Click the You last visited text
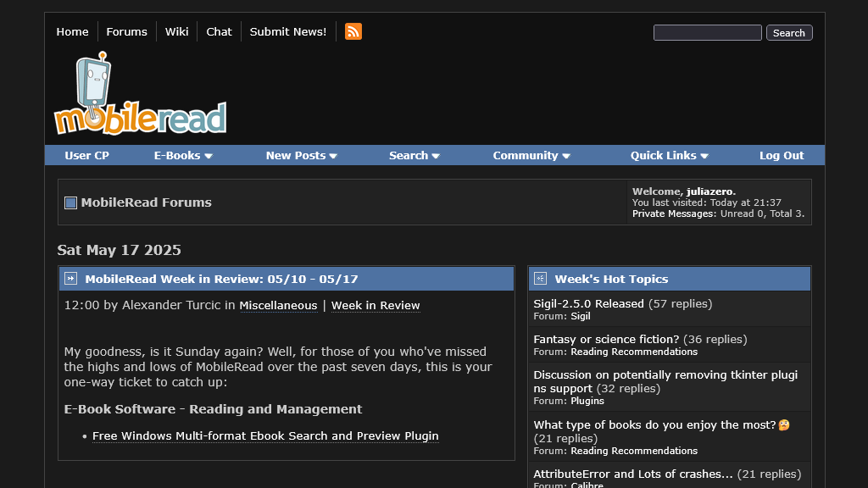 (x=706, y=202)
